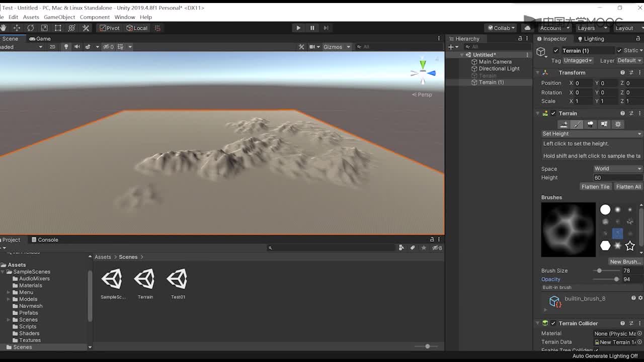Select the star outline brush

point(630,246)
